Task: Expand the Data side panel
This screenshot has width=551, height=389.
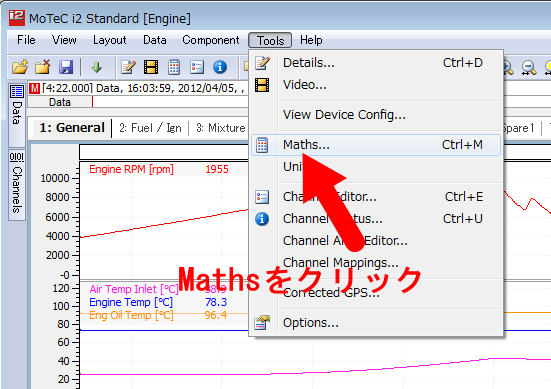Action: click(17, 105)
